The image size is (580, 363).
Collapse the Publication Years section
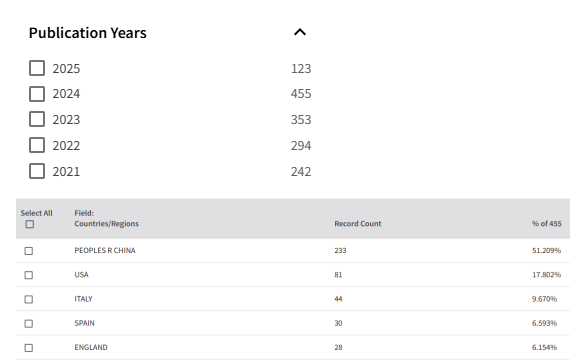click(x=300, y=33)
